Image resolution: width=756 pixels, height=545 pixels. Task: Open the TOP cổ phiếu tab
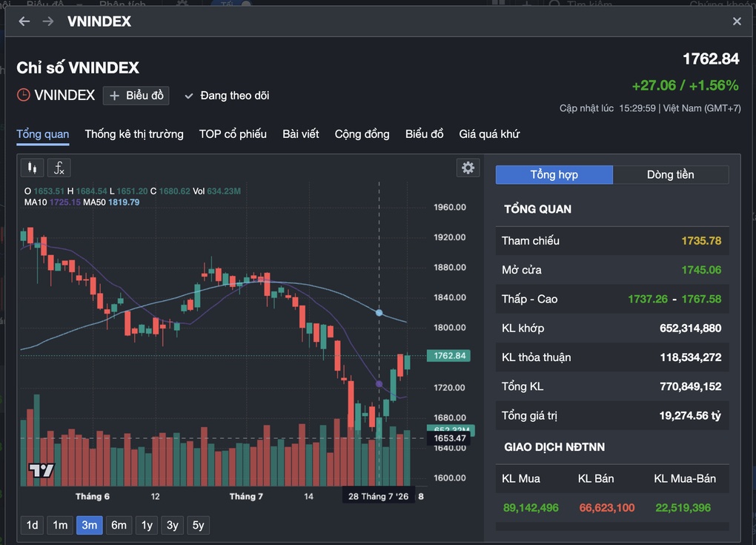pyautogui.click(x=233, y=134)
